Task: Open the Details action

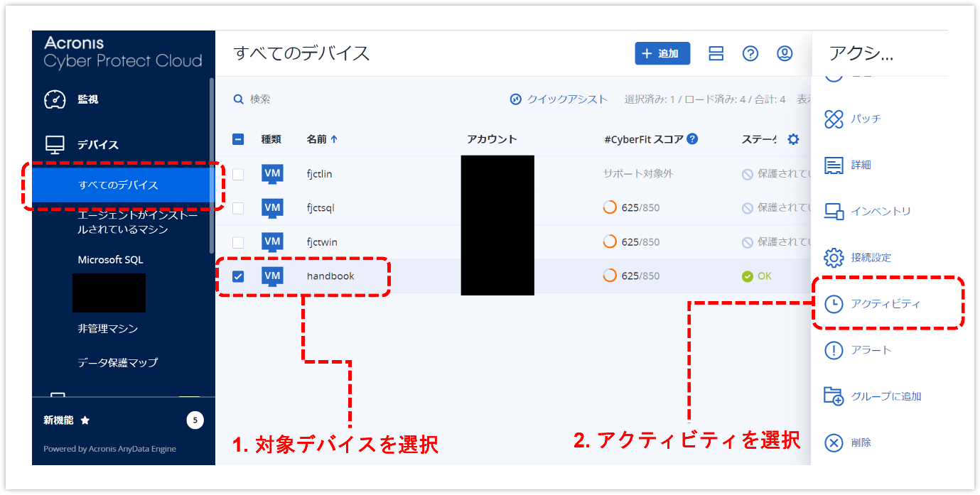Action: (x=833, y=165)
